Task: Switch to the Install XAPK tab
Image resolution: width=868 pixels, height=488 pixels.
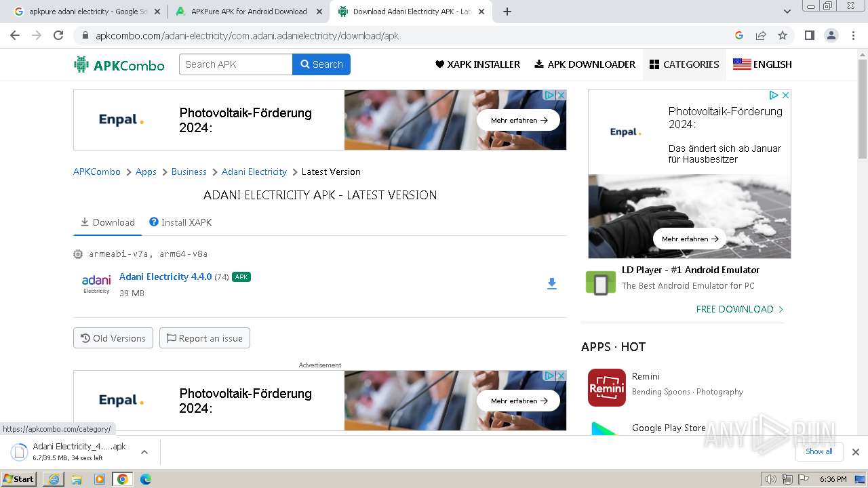Action: 180,222
